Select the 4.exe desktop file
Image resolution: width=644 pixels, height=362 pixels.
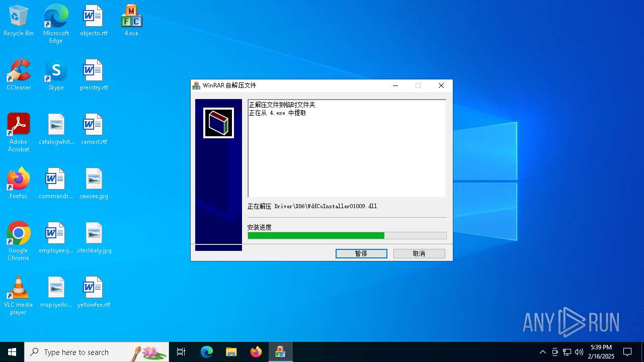(x=131, y=21)
